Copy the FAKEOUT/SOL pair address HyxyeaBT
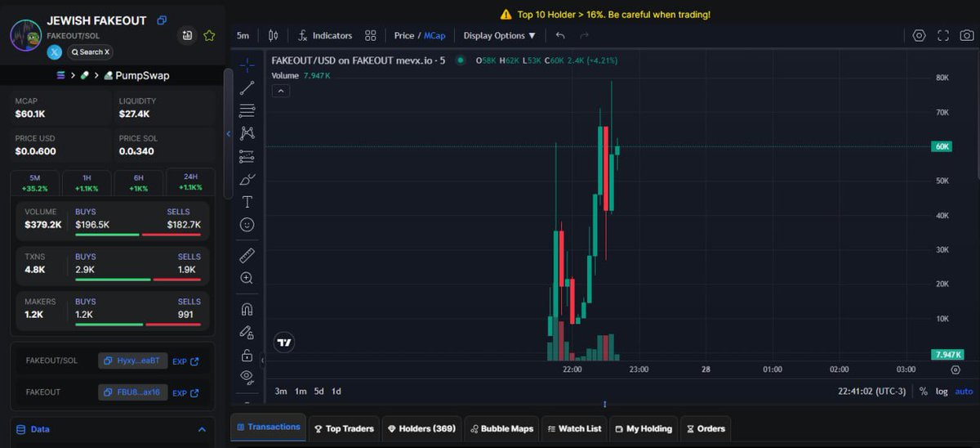This screenshot has width=980, height=448. coord(133,361)
